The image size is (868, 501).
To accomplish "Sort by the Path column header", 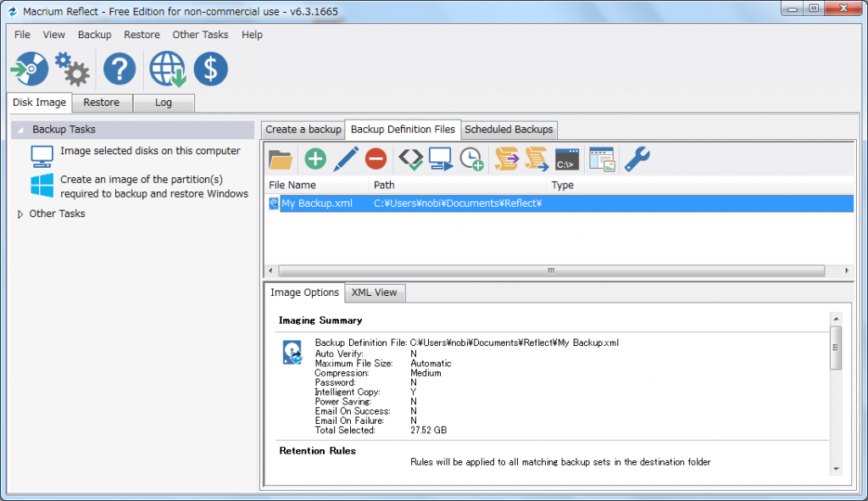I will click(x=457, y=185).
